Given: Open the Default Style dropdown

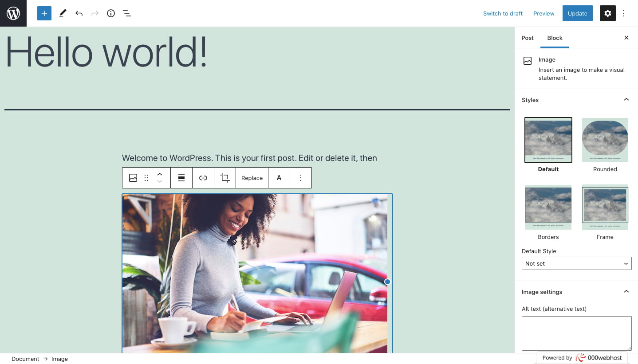Looking at the screenshot, I should point(576,263).
